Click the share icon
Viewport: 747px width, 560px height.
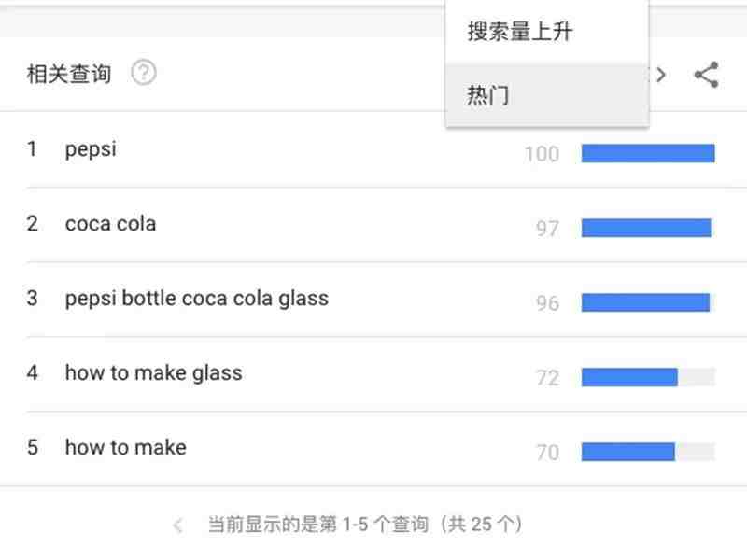coord(707,75)
